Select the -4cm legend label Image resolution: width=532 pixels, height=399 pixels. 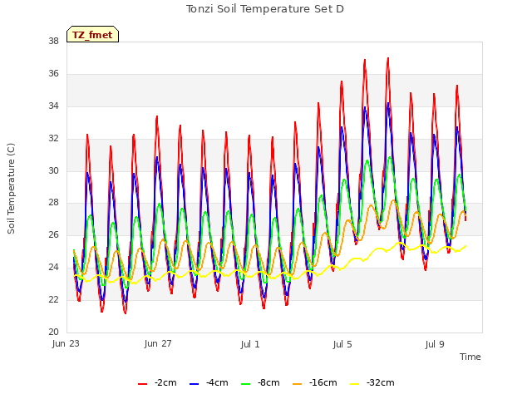[x=217, y=382]
